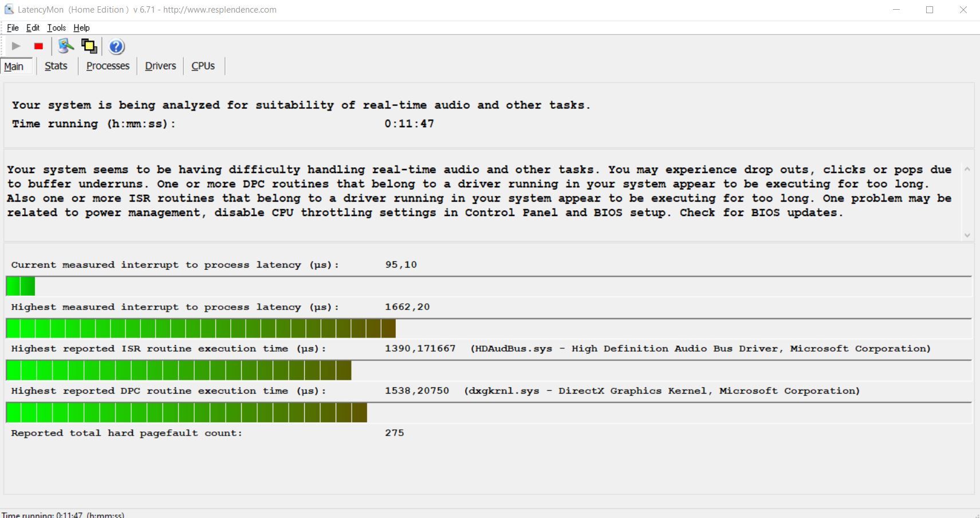Open the Help menu
980x518 pixels.
[x=81, y=28]
